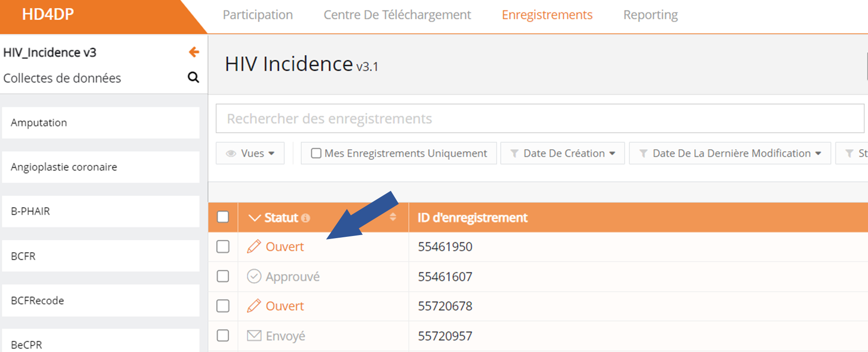Open the Ouvert record 55461950 link
868x352 pixels.
[x=285, y=246]
